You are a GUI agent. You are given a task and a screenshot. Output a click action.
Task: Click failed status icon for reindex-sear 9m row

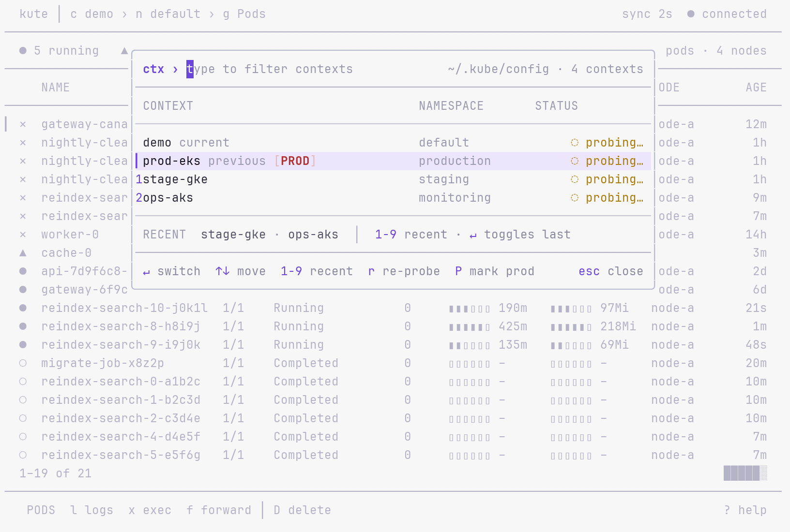pos(23,198)
